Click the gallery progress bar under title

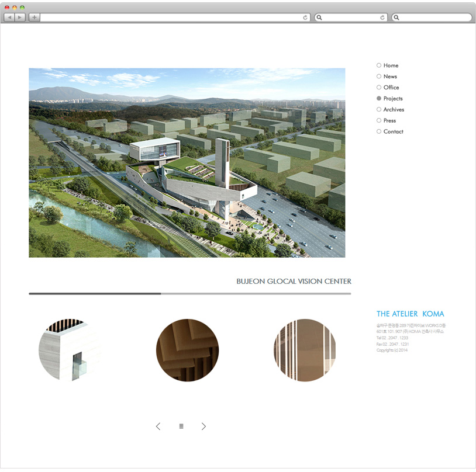tap(189, 293)
